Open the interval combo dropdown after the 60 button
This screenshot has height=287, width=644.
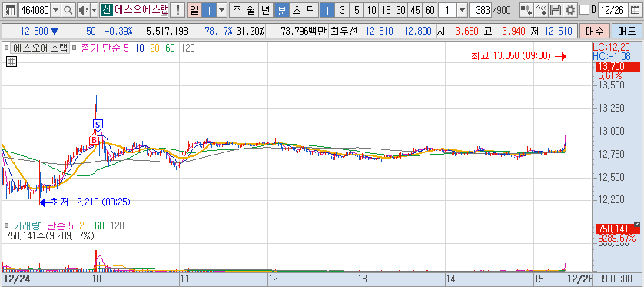(x=462, y=11)
